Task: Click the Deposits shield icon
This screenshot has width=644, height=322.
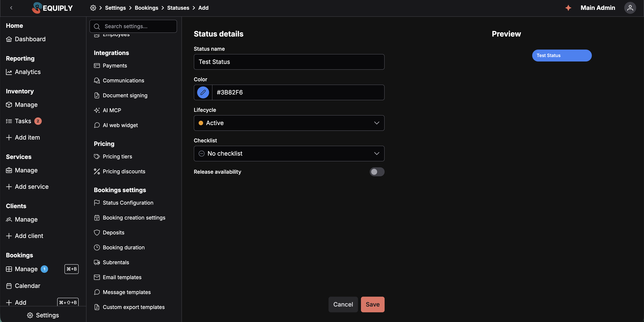Action: pyautogui.click(x=97, y=233)
